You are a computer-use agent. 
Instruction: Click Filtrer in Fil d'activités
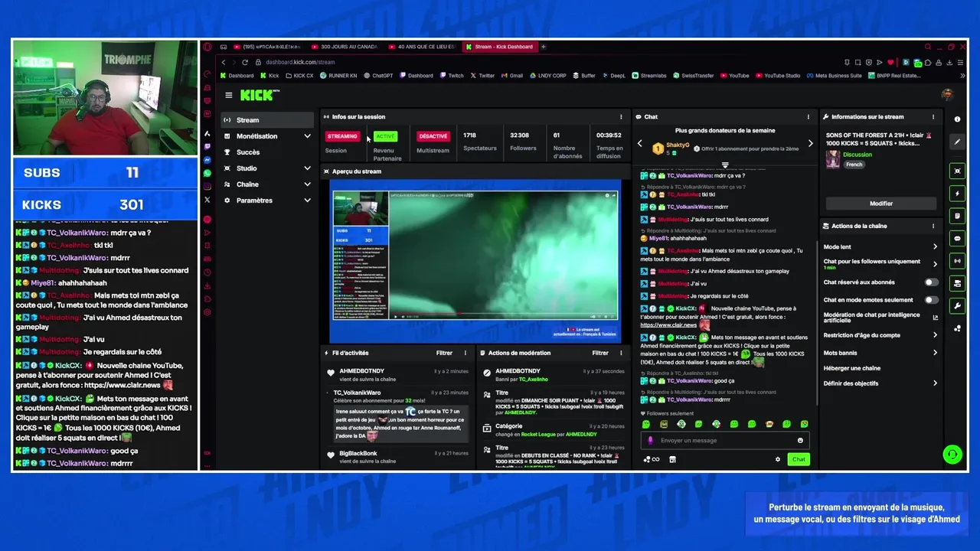coord(444,353)
